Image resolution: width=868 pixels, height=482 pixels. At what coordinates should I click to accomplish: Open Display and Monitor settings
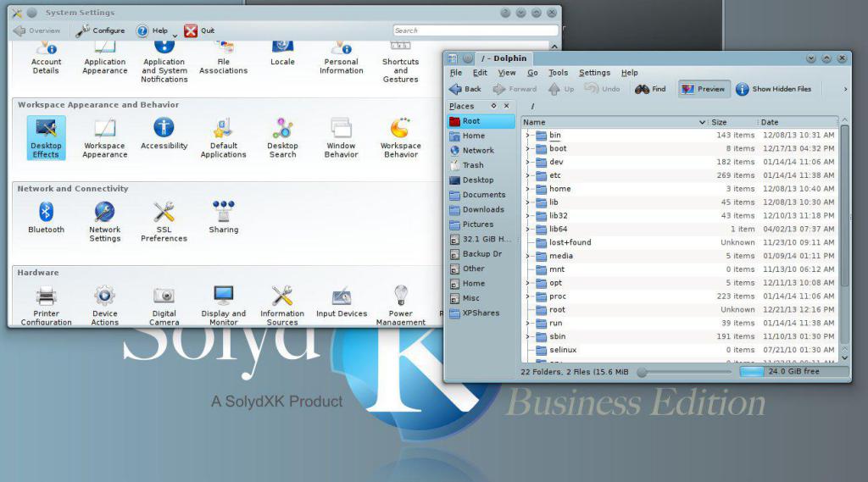(224, 306)
